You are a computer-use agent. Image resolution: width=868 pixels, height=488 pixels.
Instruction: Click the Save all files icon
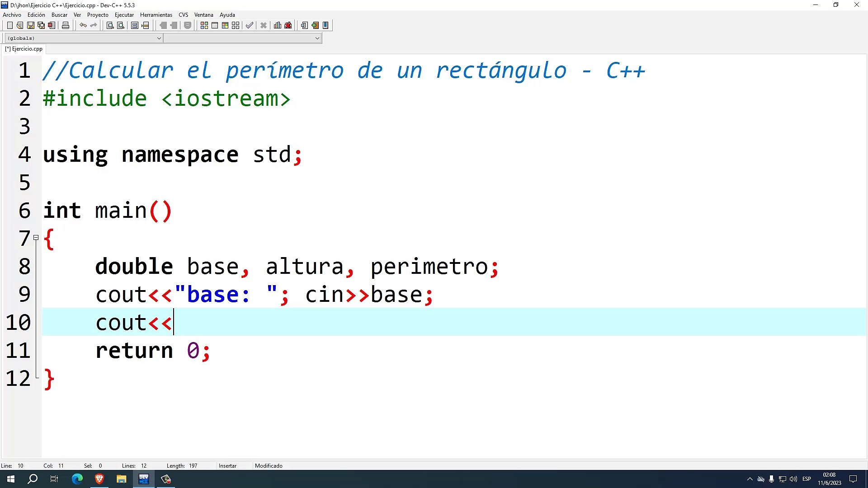[x=41, y=26]
